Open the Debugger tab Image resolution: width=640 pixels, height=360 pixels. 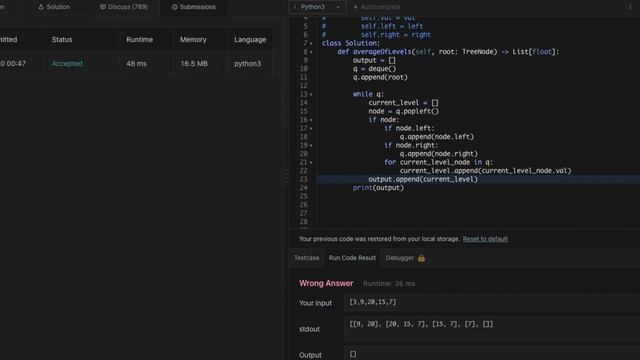point(400,258)
